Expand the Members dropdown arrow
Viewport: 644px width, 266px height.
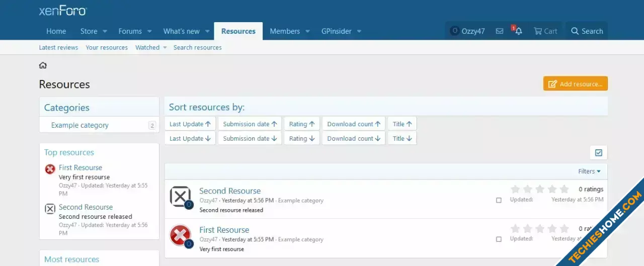[x=307, y=31]
